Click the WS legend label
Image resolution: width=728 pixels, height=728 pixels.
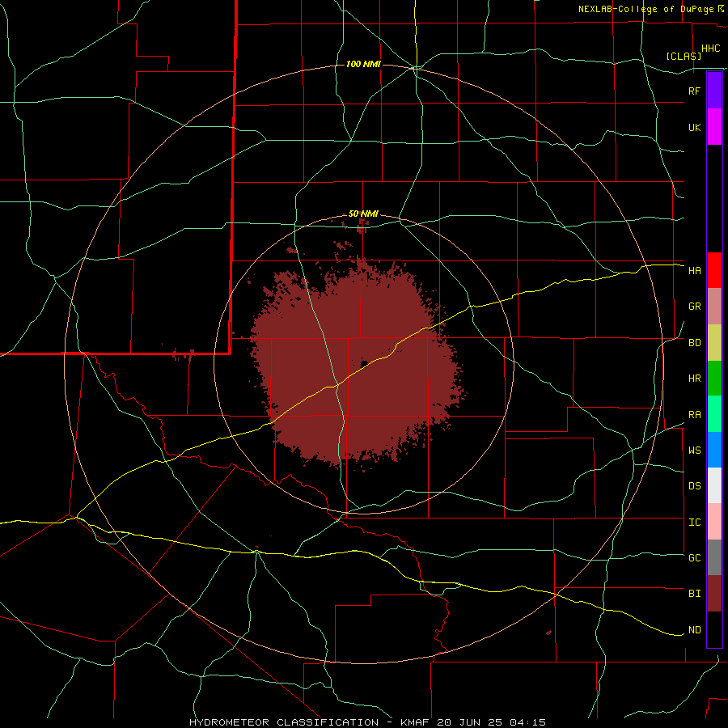point(695,451)
